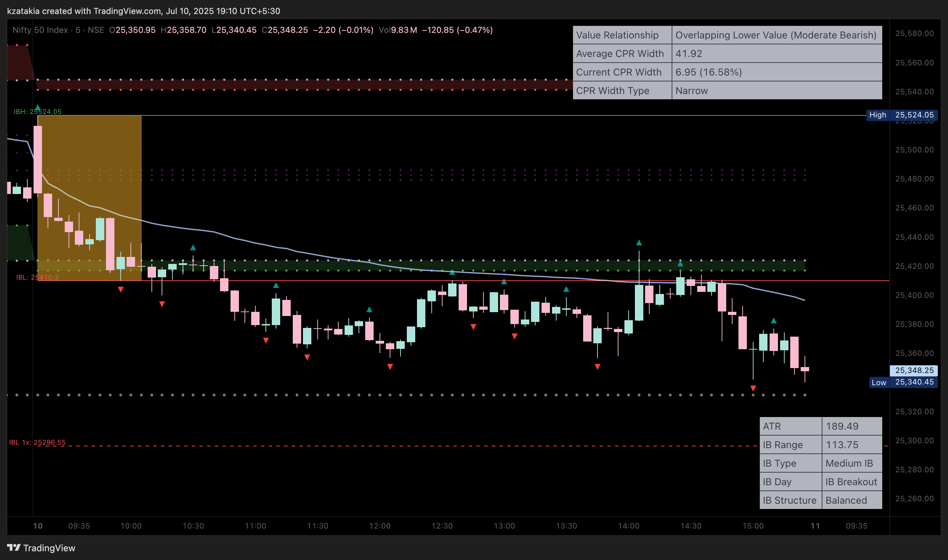Click the 25,260.00 price scale label
This screenshot has height=560, width=948.
click(914, 498)
